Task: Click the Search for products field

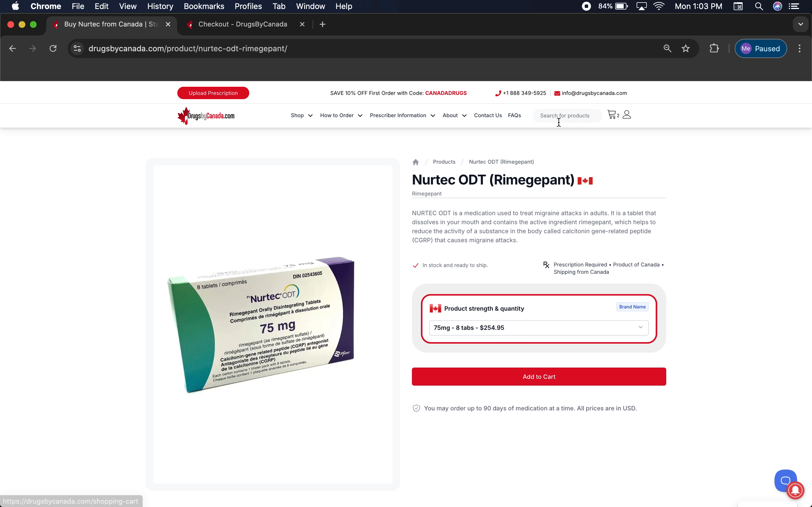Action: 567,116
